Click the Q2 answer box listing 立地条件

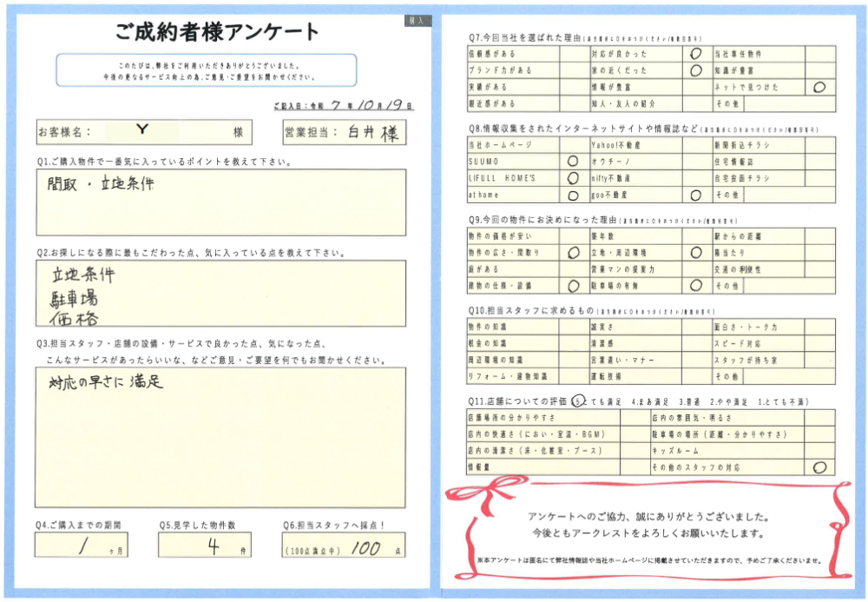(x=220, y=293)
